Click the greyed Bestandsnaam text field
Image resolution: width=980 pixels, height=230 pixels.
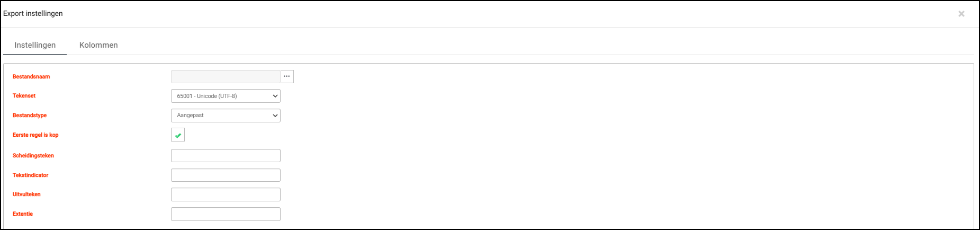pos(226,76)
